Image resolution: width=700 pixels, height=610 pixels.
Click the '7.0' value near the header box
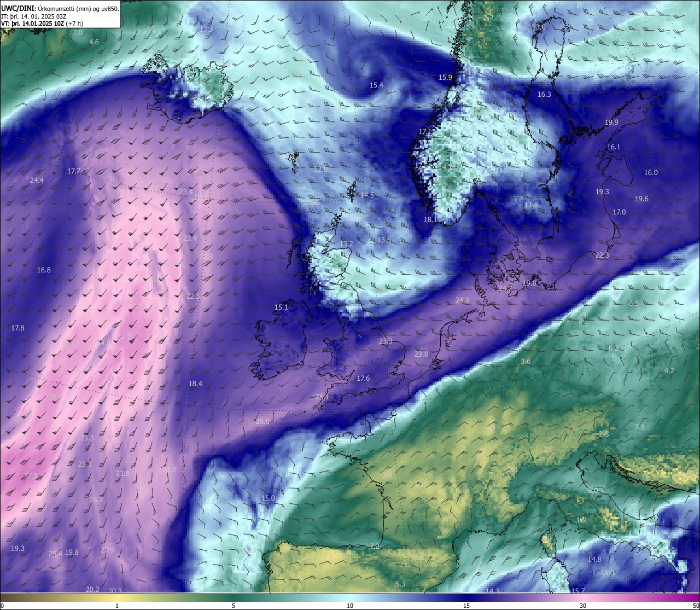point(78,33)
